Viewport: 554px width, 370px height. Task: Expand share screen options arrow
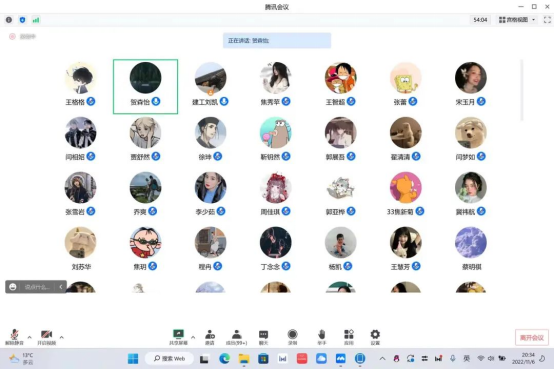pos(193,337)
